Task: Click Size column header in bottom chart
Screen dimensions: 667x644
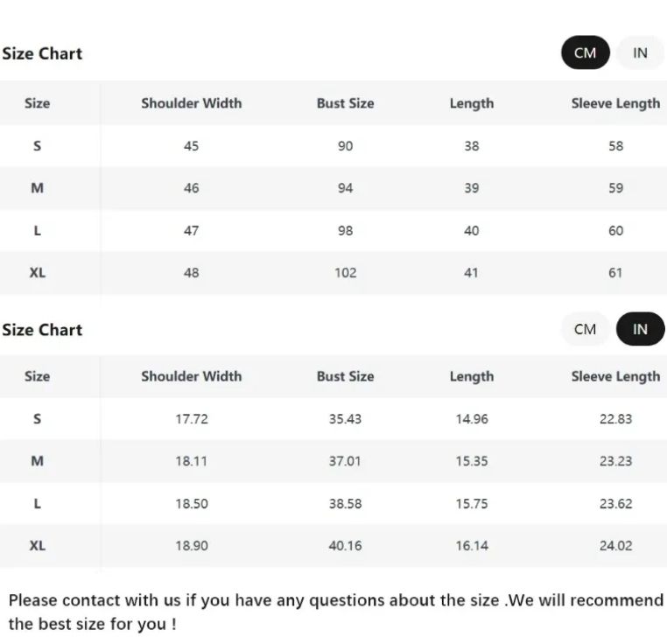Action: point(37,376)
